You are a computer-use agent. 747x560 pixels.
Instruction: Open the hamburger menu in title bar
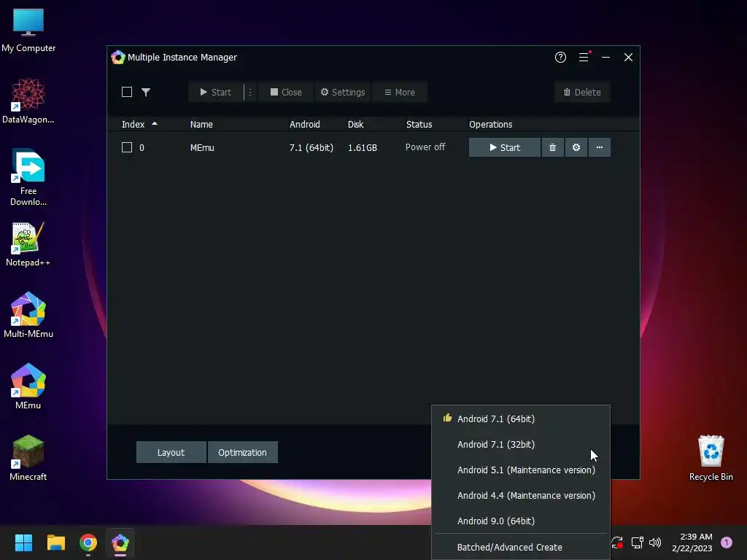584,57
